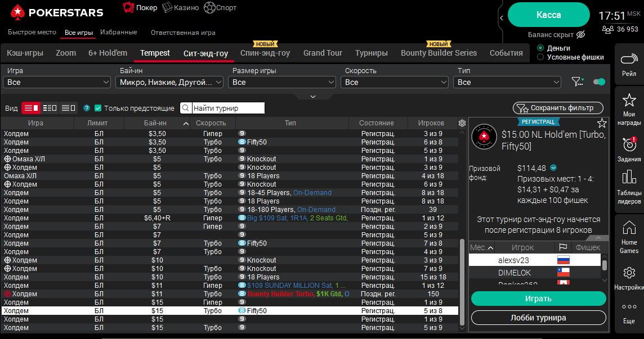Switch to Спин-энд-гоу tab
The image size is (644, 339).
(265, 53)
